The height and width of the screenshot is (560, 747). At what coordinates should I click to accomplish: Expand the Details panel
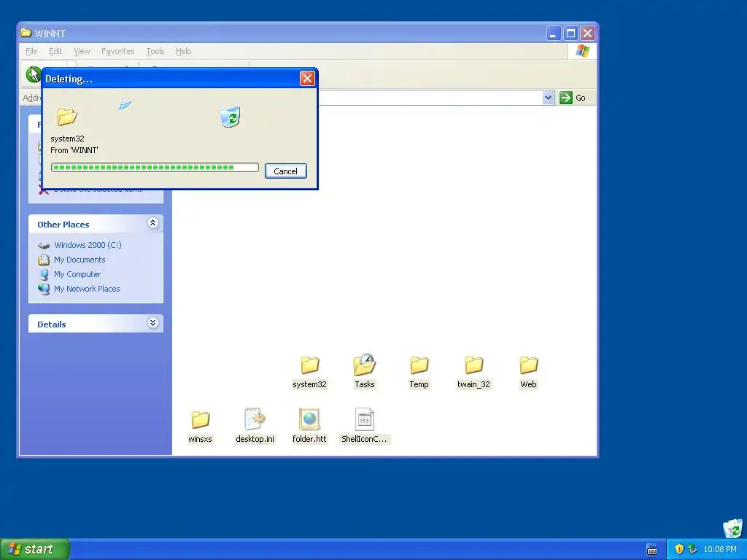[x=152, y=323]
